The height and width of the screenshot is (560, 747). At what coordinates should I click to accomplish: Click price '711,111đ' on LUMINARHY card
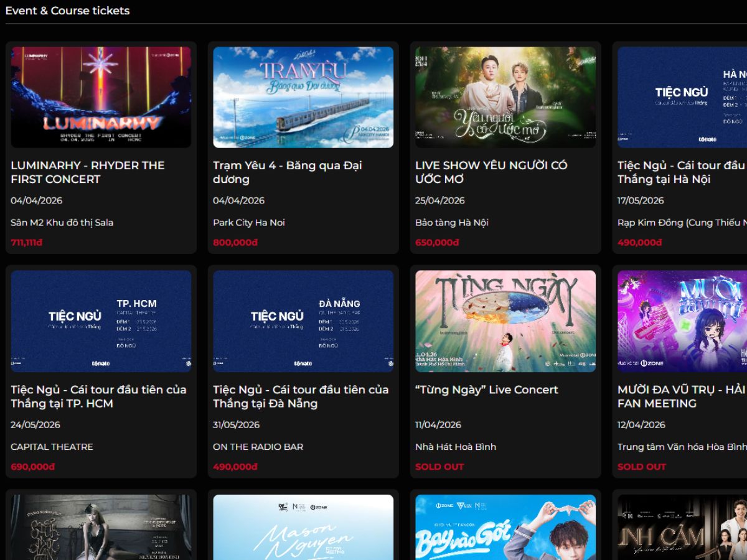[27, 243]
